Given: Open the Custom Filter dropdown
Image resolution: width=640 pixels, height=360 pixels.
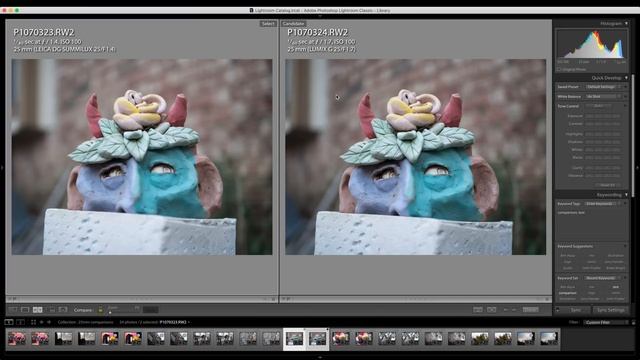Looking at the screenshot, I should coord(607,322).
